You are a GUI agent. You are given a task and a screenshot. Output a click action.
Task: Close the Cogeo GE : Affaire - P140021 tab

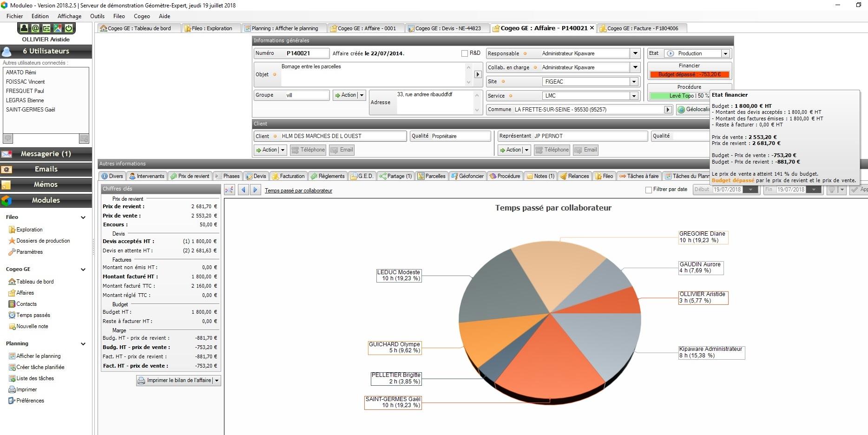592,28
